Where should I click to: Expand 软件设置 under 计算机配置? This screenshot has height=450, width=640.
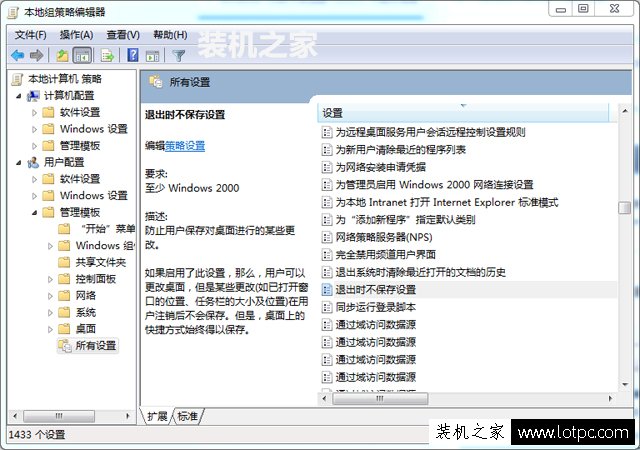tap(34, 113)
